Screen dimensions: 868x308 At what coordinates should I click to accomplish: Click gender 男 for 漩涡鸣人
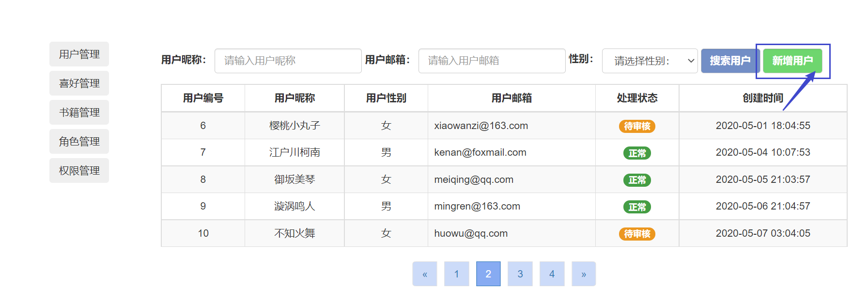tap(386, 206)
